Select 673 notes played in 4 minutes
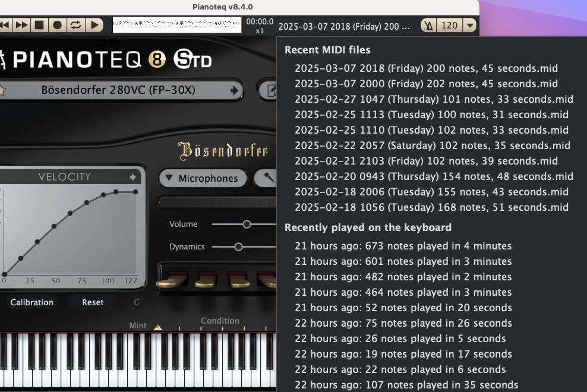 pyautogui.click(x=403, y=246)
